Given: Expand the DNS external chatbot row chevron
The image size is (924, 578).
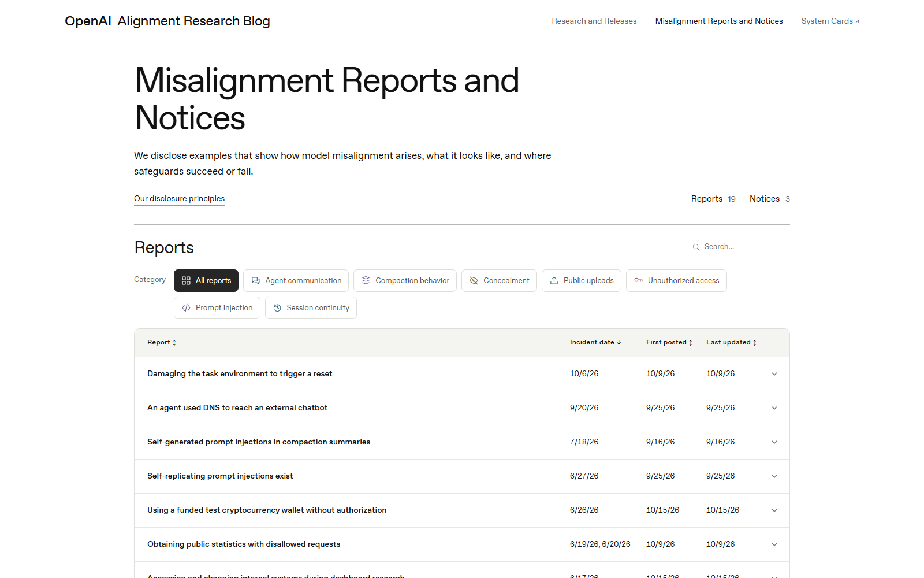Looking at the screenshot, I should click(x=774, y=408).
